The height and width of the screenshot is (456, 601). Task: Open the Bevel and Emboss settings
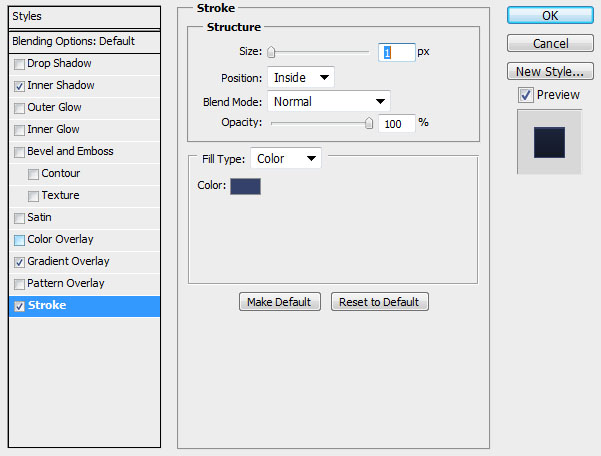tap(70, 151)
